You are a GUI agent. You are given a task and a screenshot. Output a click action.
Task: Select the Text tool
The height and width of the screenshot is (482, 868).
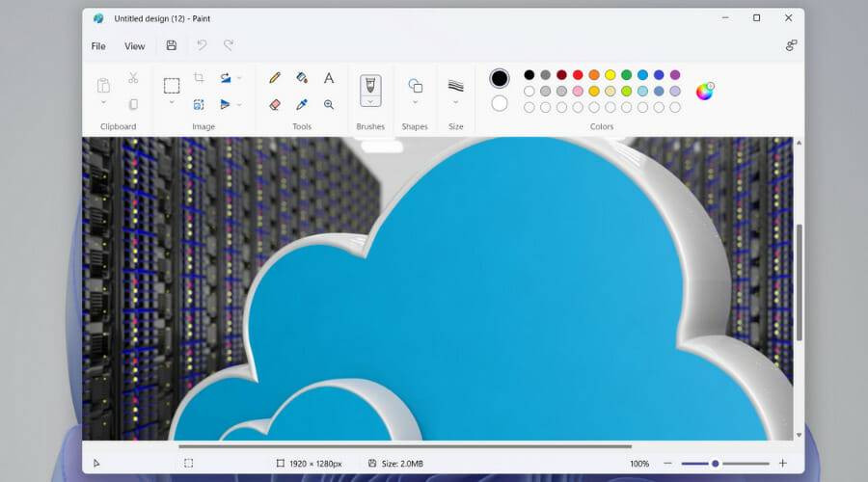pos(329,77)
